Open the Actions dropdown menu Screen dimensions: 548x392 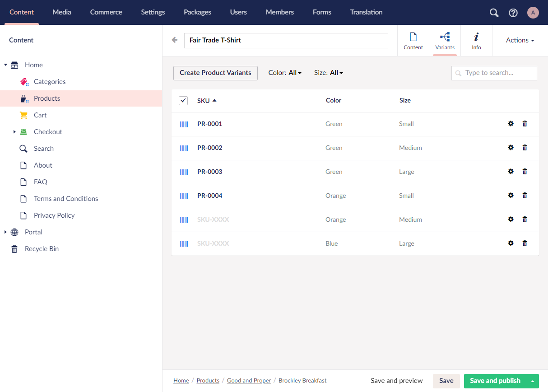coord(520,40)
